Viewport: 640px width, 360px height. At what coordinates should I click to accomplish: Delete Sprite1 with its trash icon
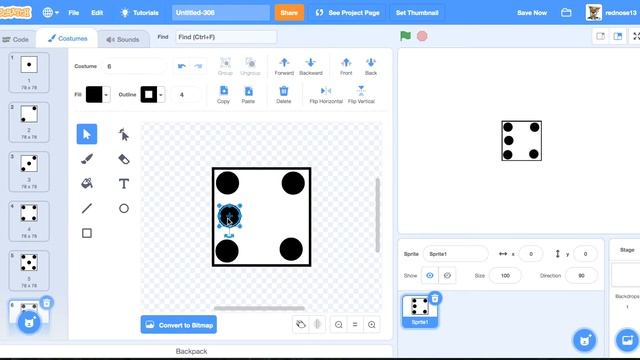(435, 298)
